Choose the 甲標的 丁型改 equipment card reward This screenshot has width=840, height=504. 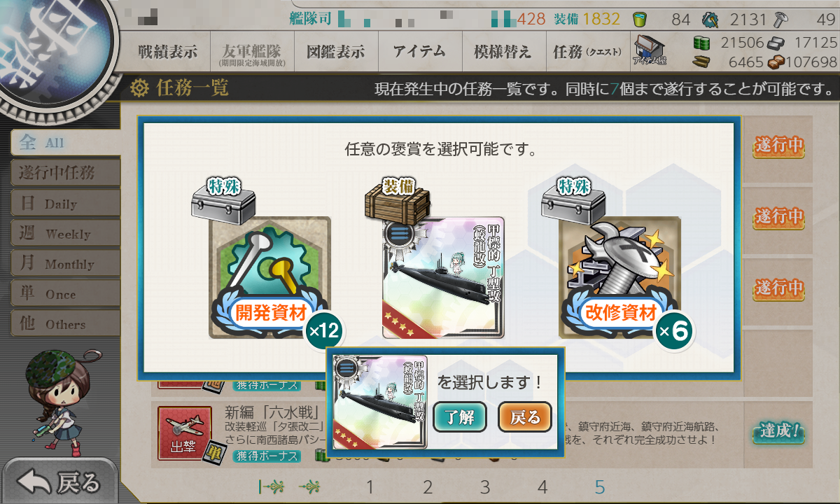pos(443,279)
